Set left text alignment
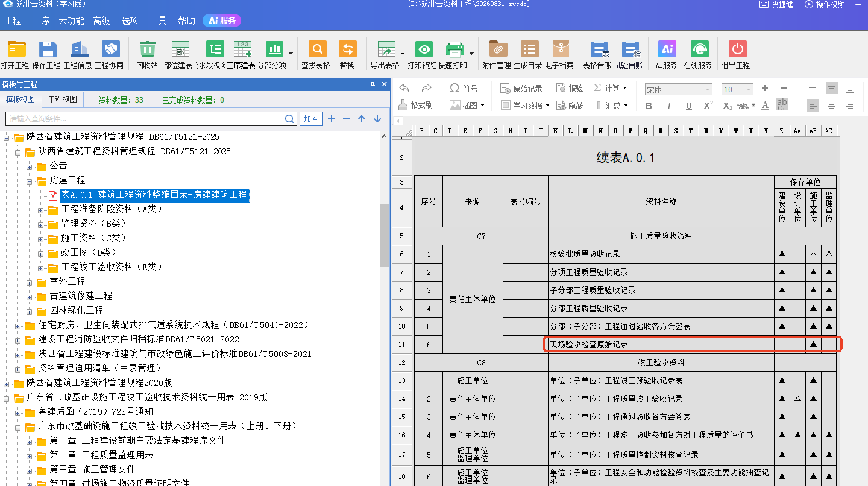Viewport: 868px width, 486px height. [814, 106]
